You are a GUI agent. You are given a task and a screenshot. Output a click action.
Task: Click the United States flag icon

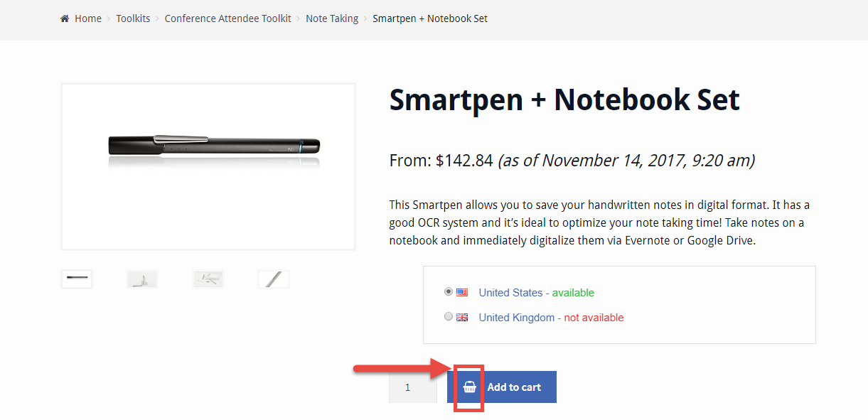462,291
